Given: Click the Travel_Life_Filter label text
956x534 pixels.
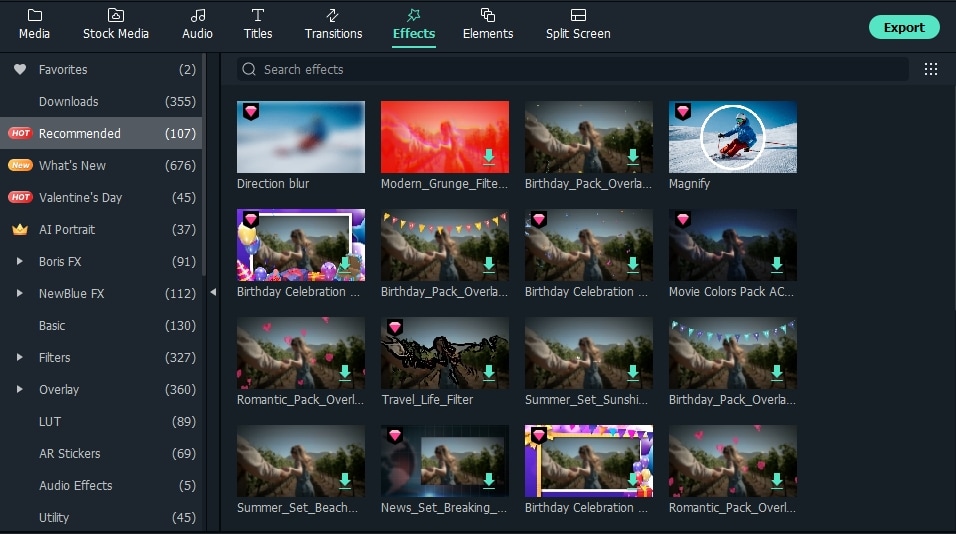Looking at the screenshot, I should (427, 400).
